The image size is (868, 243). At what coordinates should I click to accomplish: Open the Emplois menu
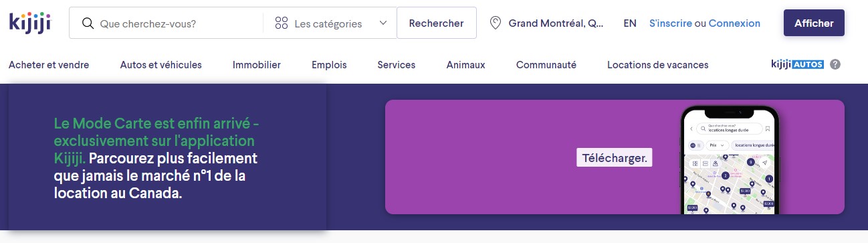tap(329, 65)
